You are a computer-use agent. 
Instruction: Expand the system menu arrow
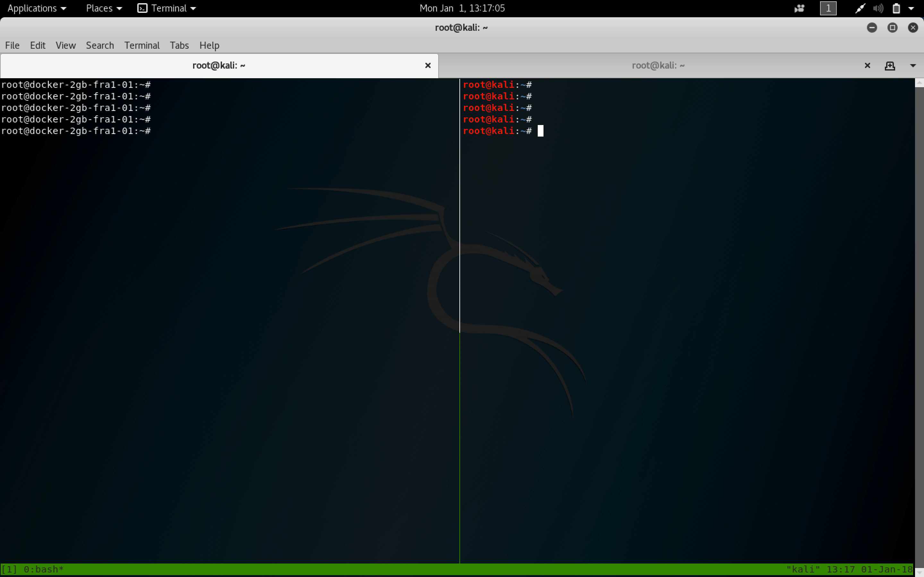coord(911,8)
